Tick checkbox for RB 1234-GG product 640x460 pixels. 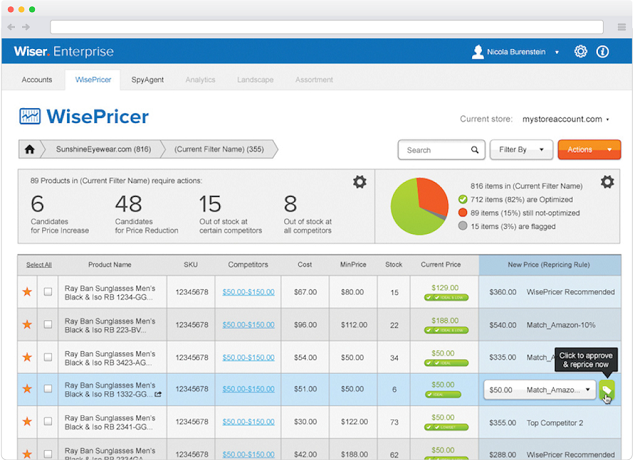48,292
